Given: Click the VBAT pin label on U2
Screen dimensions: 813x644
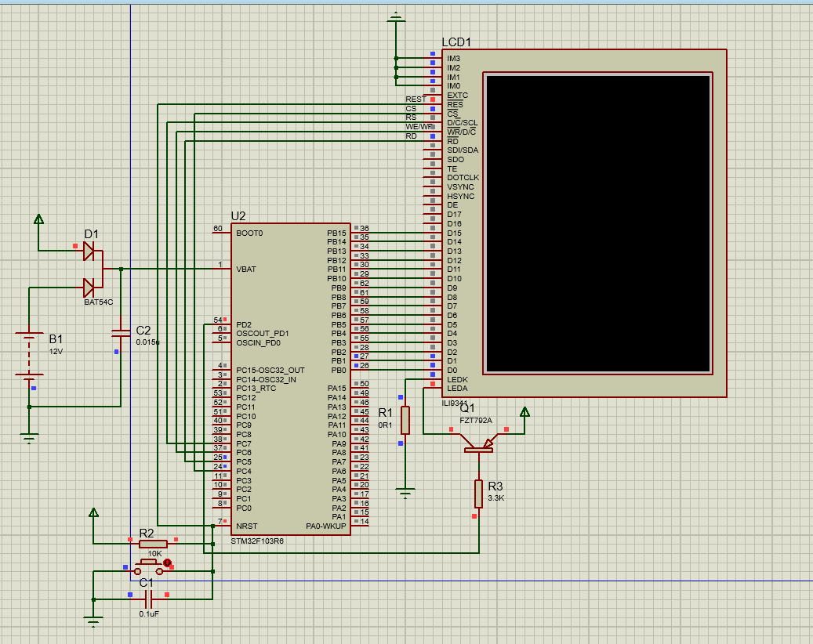Looking at the screenshot, I should coord(246,270).
